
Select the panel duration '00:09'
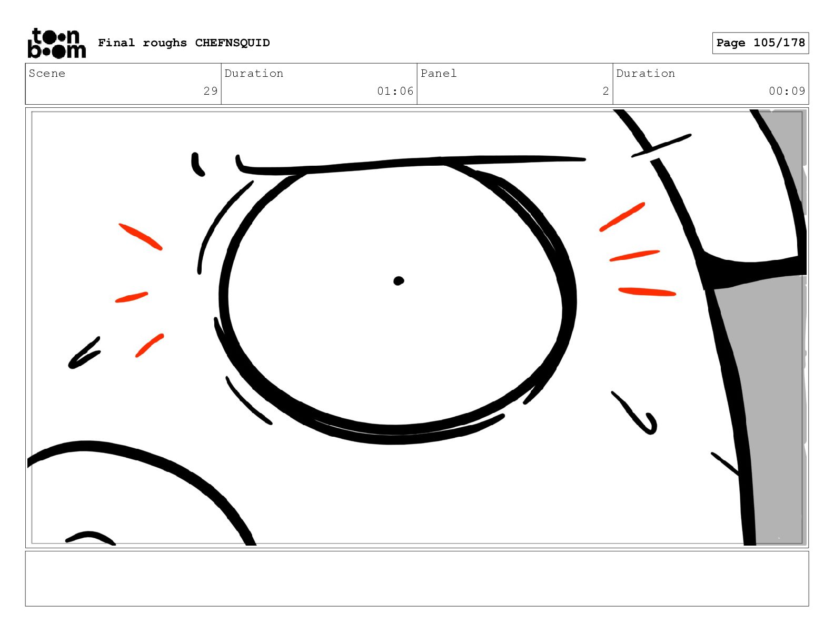pyautogui.click(x=787, y=91)
